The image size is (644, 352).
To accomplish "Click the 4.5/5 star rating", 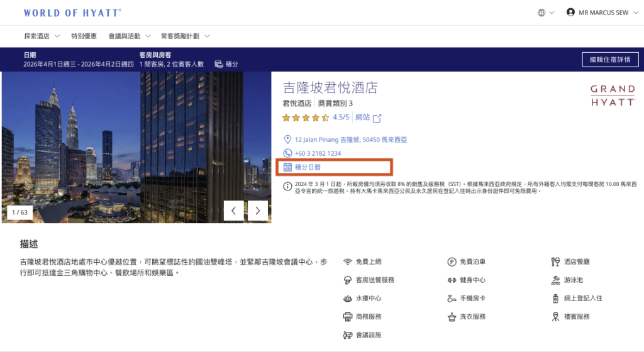I will 316,118.
